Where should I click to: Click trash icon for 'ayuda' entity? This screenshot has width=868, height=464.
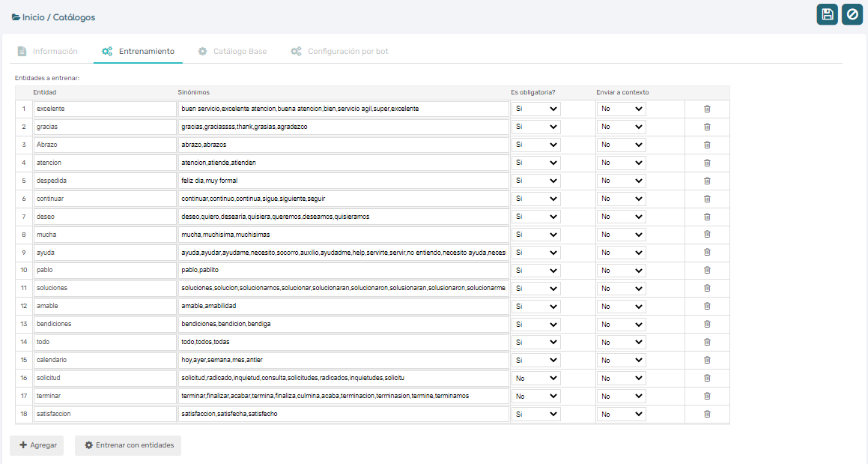point(707,253)
